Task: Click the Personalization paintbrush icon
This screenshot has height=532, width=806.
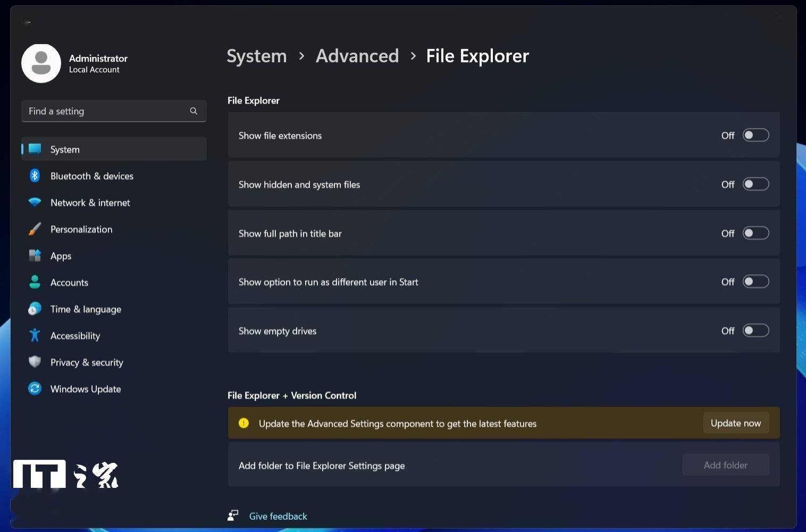Action: coord(35,229)
